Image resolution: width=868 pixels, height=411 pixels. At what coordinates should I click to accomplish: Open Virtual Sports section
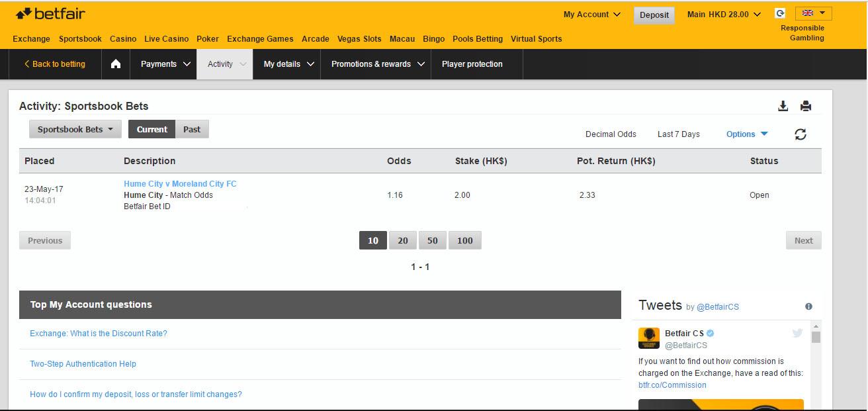tap(537, 39)
